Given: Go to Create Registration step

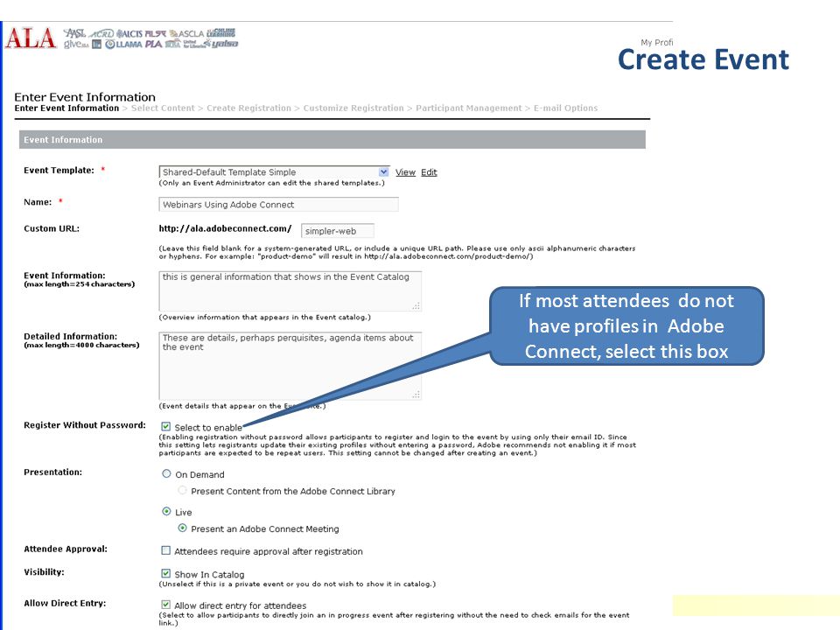Looking at the screenshot, I should 249,108.
